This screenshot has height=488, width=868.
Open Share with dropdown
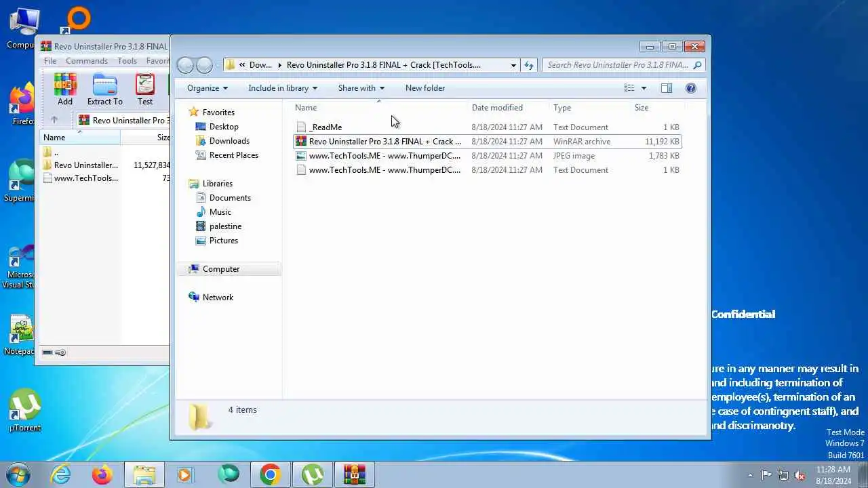tap(361, 88)
